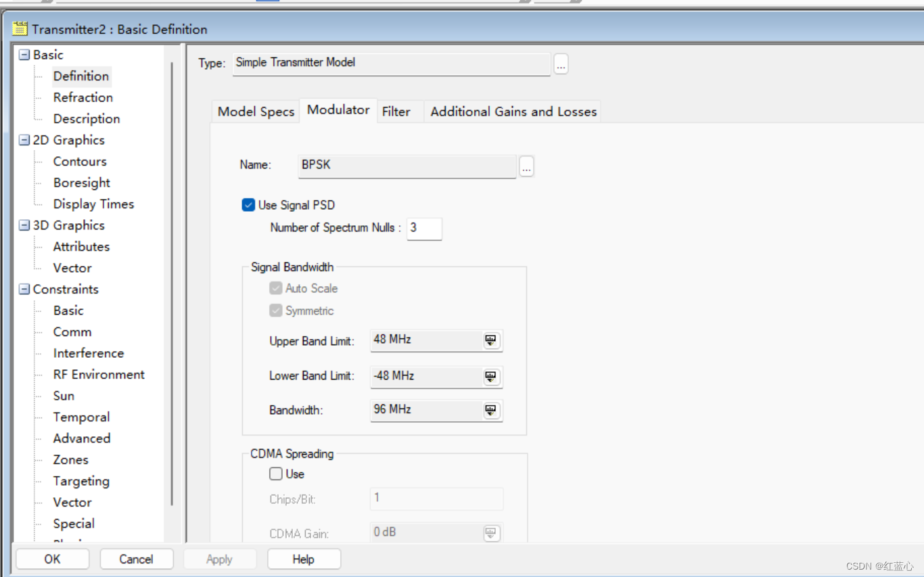Open the Advanced constraints page
Screen dimensions: 924x577
(x=82, y=438)
